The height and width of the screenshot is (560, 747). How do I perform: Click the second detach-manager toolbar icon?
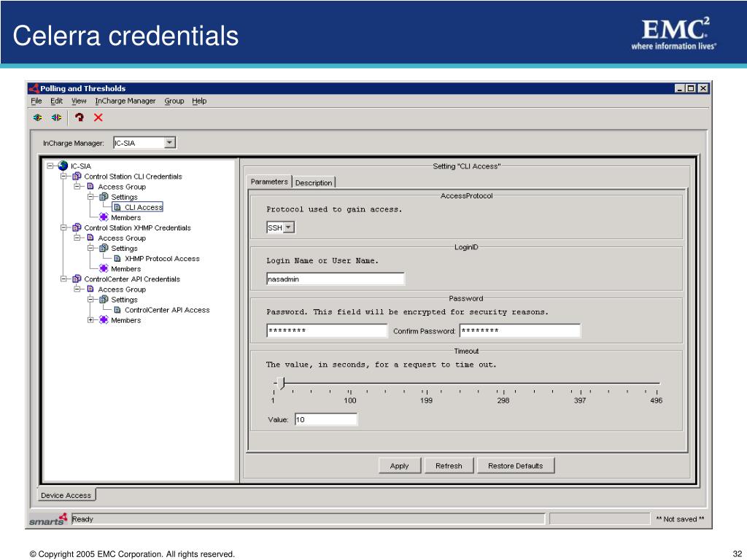point(57,117)
